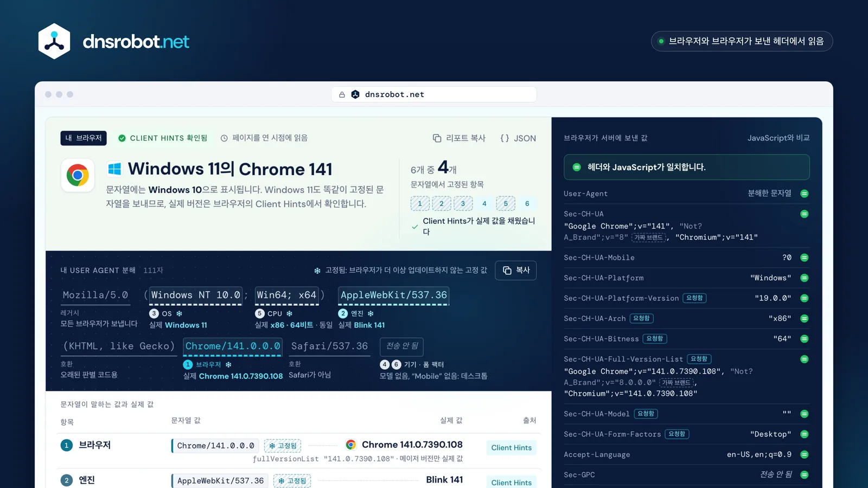Click the 분해한 문자열 label on the User-Agent row
Image resolution: width=868 pixels, height=488 pixels.
pyautogui.click(x=769, y=193)
